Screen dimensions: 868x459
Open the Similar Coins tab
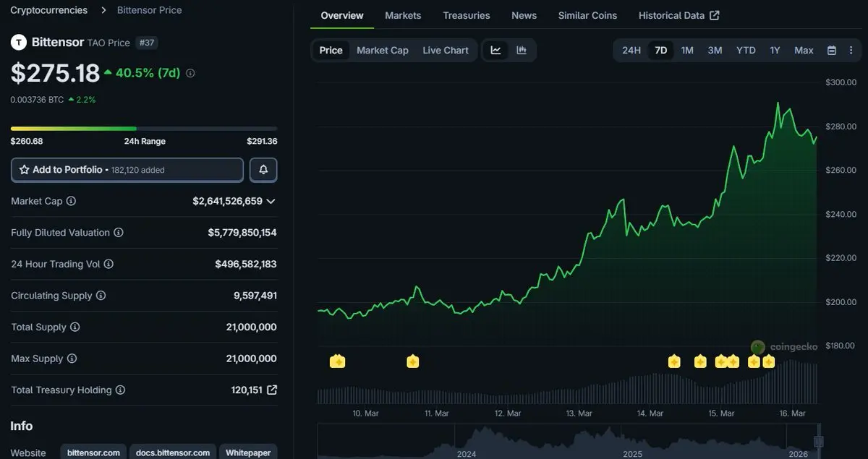pyautogui.click(x=588, y=15)
